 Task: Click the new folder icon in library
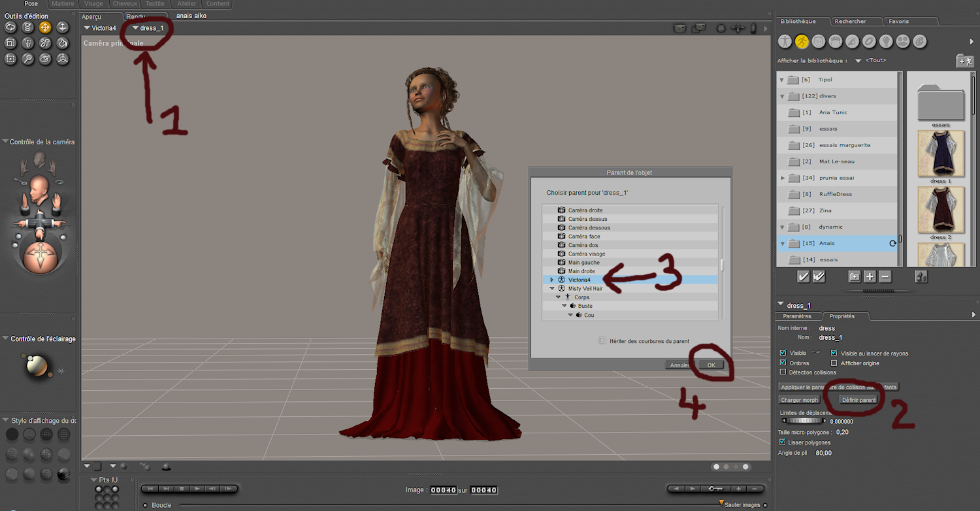[x=854, y=276]
